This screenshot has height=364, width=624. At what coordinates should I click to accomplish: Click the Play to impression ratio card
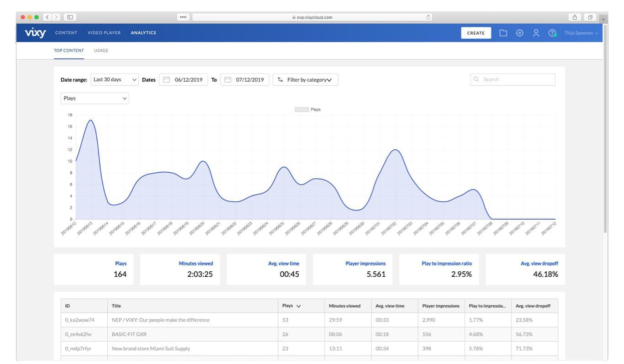pyautogui.click(x=439, y=269)
